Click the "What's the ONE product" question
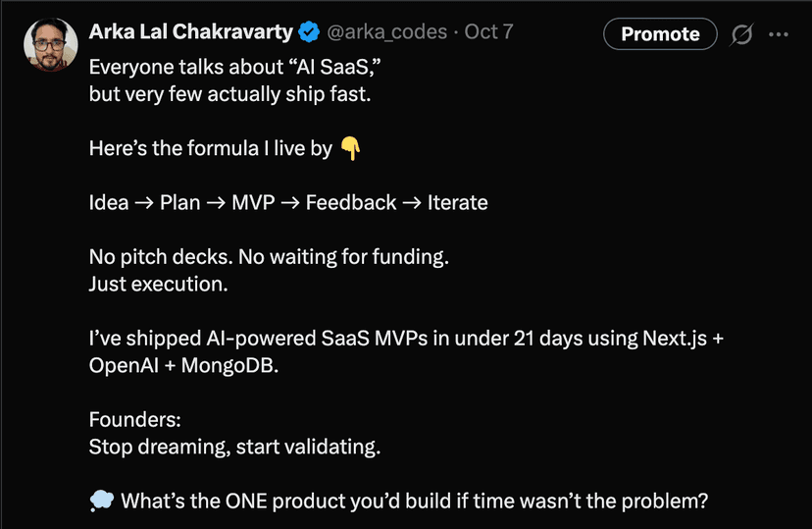The image size is (812, 529). pyautogui.click(x=414, y=502)
